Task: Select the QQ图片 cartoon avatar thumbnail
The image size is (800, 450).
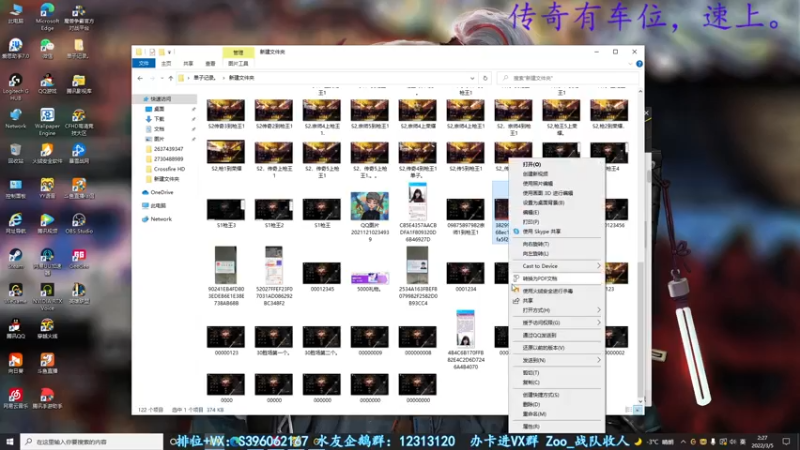Action: (370, 206)
